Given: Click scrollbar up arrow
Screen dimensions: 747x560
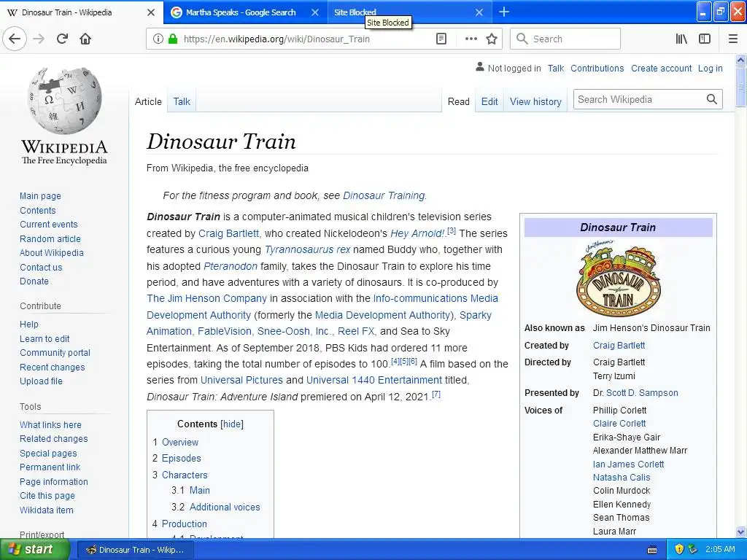Looking at the screenshot, I should tap(740, 60).
